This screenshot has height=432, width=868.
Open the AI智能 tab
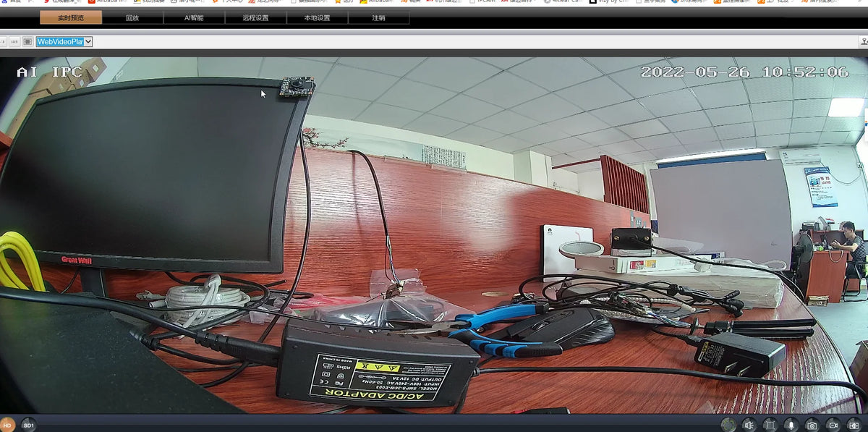(x=194, y=17)
